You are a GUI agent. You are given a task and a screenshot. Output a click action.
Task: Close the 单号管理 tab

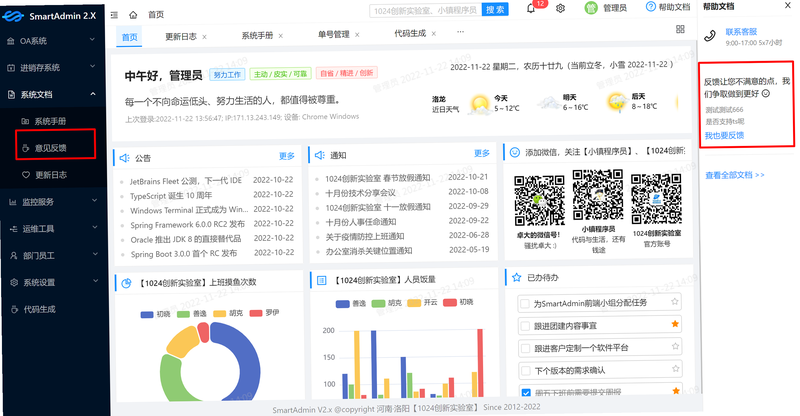click(x=357, y=35)
